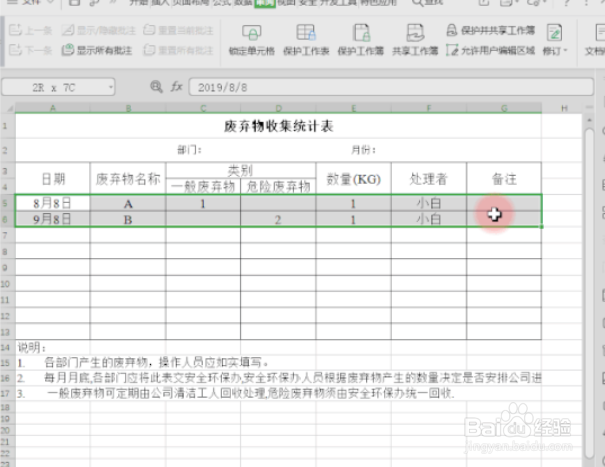Click note 2 beginning 每月月底
The image size is (605, 467).
point(279,377)
